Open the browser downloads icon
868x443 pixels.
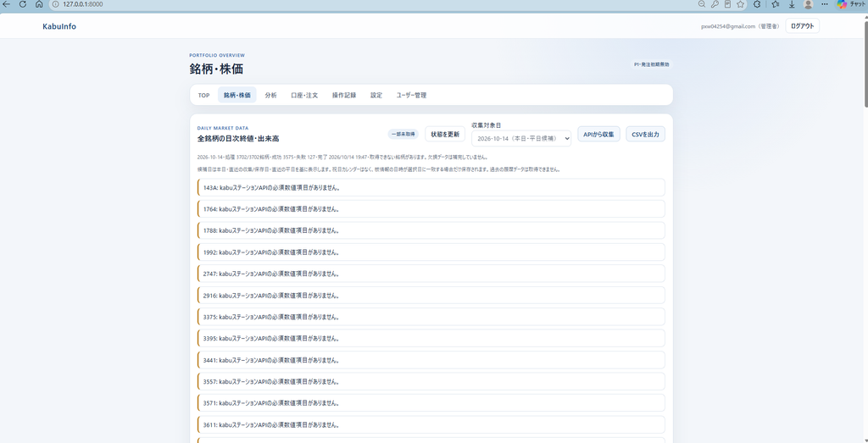tap(793, 4)
